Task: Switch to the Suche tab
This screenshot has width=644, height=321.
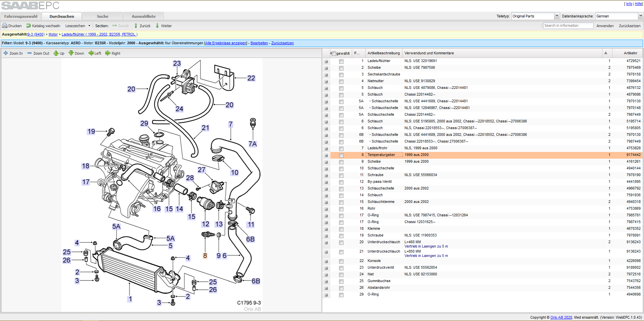Action: click(x=103, y=16)
